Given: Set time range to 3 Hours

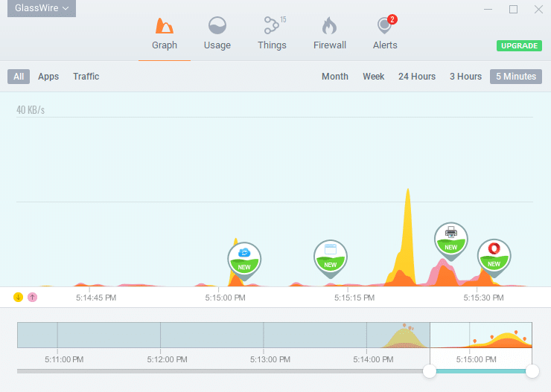Looking at the screenshot, I should click(x=465, y=77).
